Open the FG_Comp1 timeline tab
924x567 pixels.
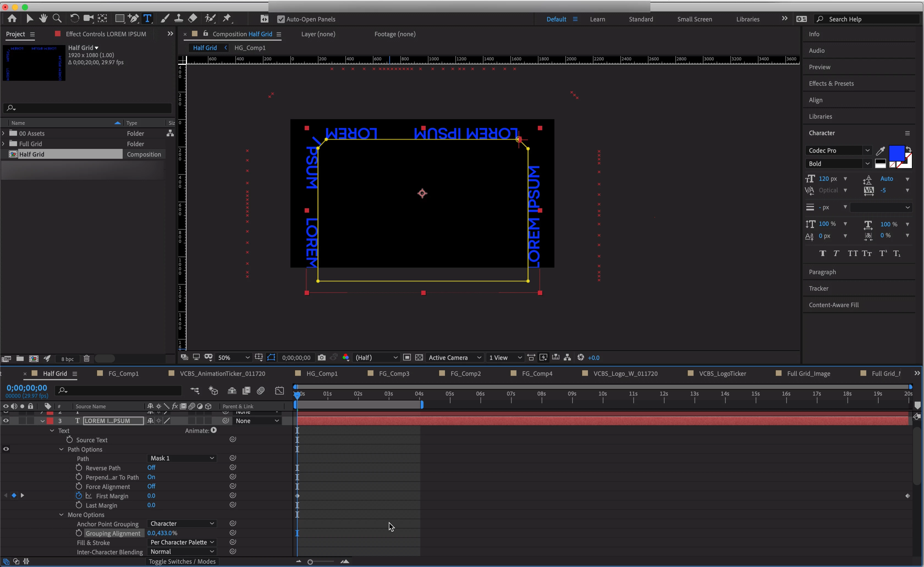click(x=123, y=373)
